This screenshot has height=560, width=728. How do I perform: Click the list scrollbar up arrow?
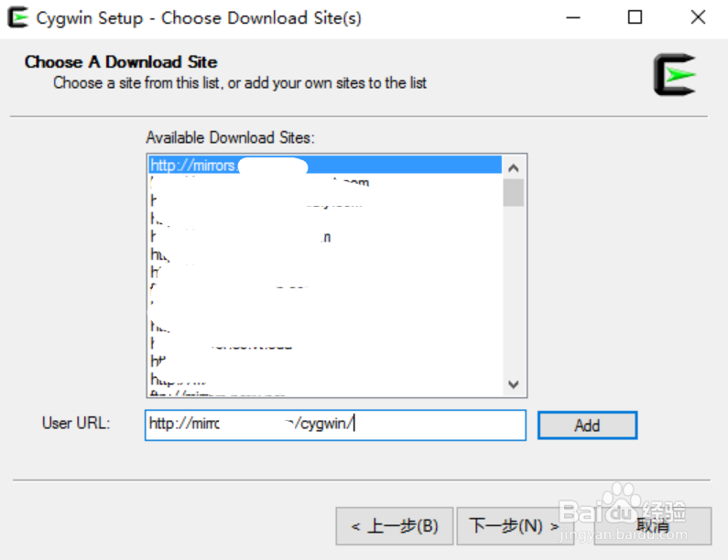513,168
